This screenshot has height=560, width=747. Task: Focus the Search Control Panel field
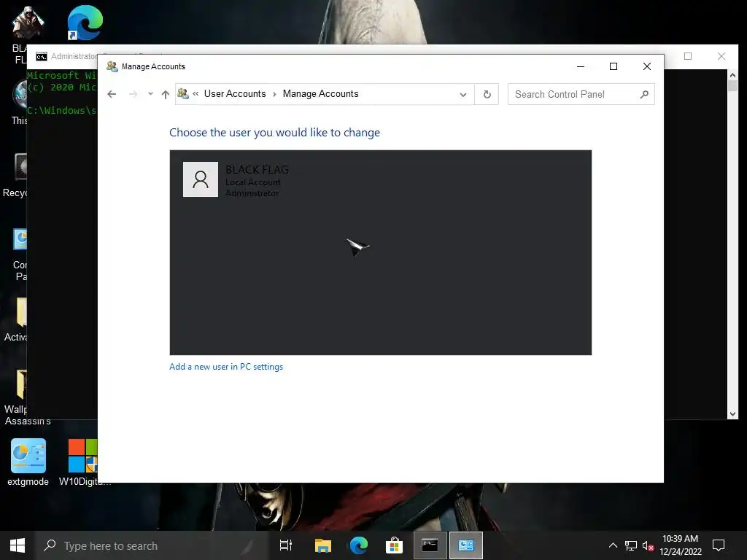pyautogui.click(x=581, y=94)
